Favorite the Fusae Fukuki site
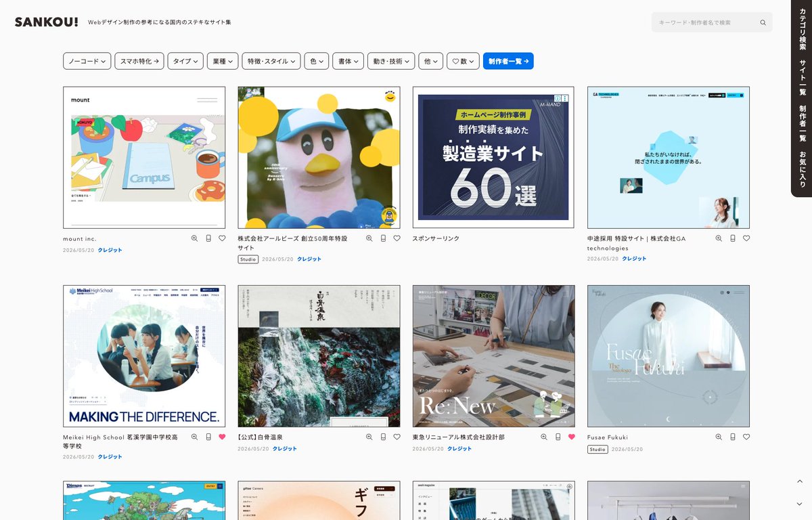 tap(746, 437)
